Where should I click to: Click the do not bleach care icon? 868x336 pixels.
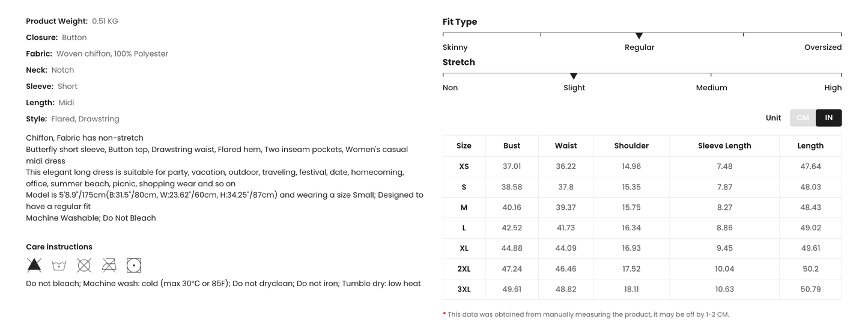click(34, 265)
